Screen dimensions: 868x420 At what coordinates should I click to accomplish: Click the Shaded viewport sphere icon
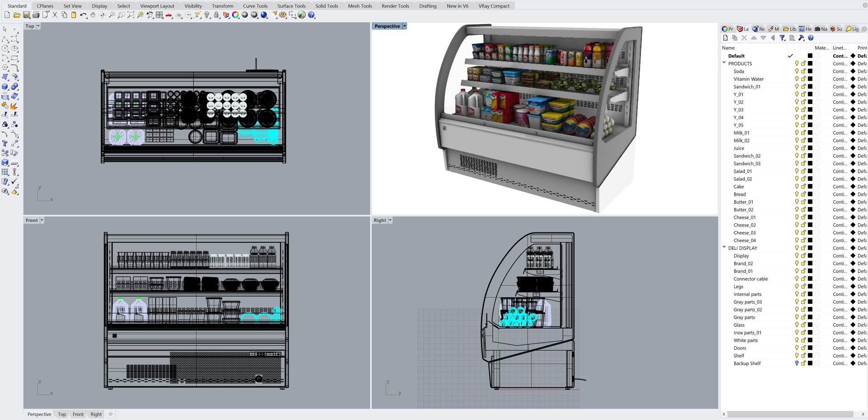tap(245, 15)
